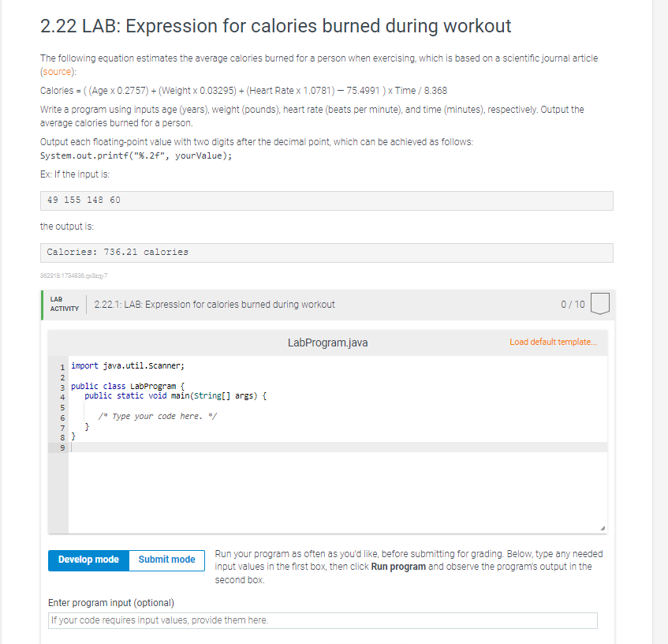The image size is (668, 644).
Task: Click line number 6 in the editor gutter
Action: pos(62,416)
